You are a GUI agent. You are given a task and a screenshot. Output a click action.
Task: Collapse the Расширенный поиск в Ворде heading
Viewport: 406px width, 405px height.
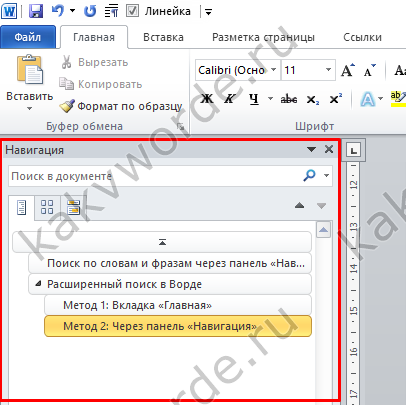tap(39, 284)
